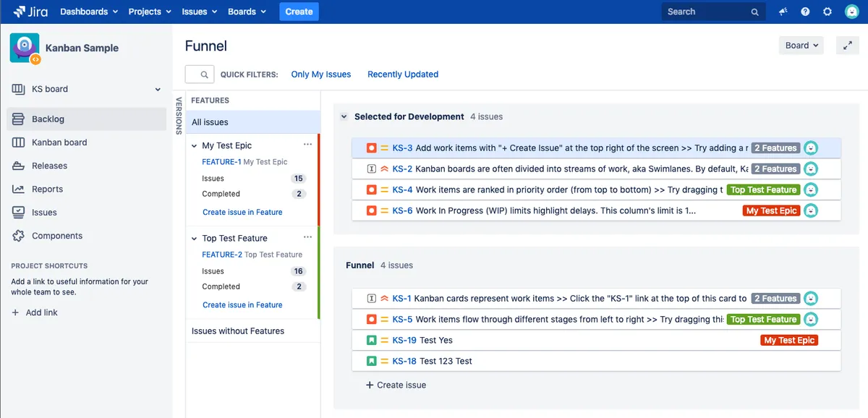Open the KS-3 issue key link

(402, 148)
